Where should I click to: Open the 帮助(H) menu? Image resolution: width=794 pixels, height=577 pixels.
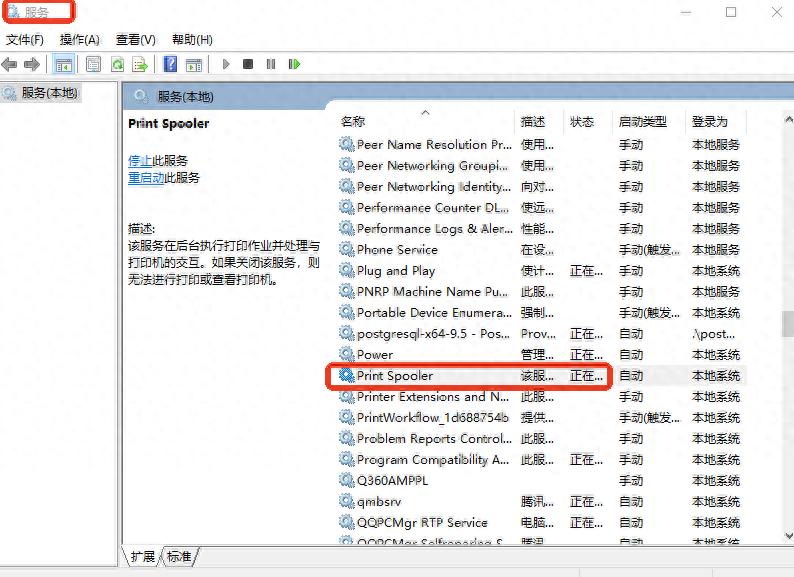tap(192, 40)
